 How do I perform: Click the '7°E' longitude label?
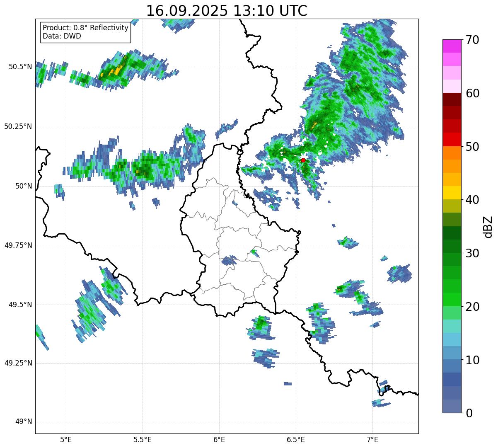coord(372,439)
